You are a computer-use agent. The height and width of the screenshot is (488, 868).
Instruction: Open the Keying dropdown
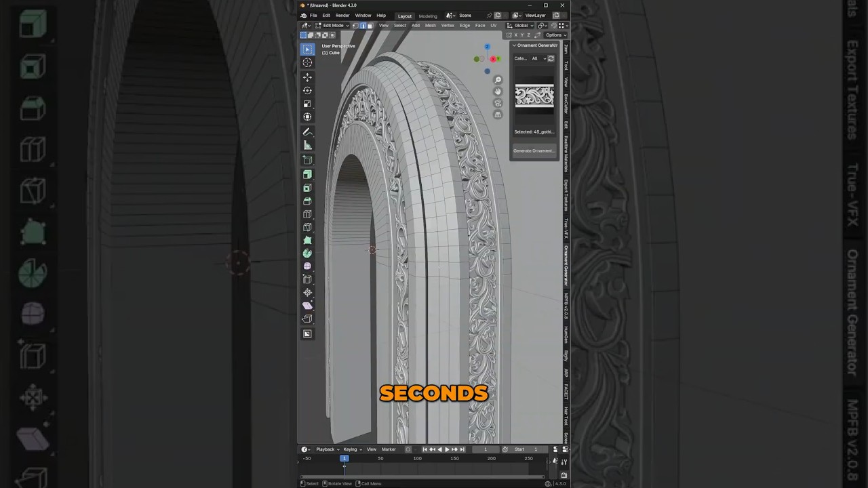pyautogui.click(x=353, y=449)
